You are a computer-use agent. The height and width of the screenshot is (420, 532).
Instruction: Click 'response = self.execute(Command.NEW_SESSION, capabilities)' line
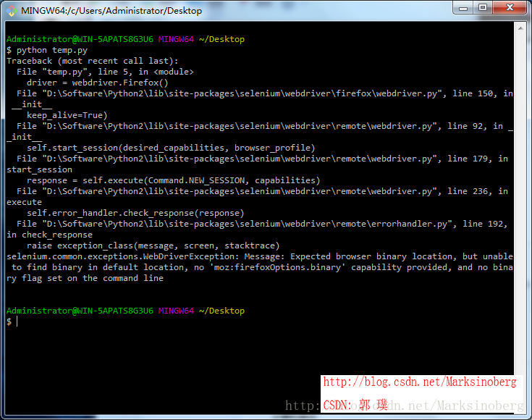pyautogui.click(x=174, y=180)
